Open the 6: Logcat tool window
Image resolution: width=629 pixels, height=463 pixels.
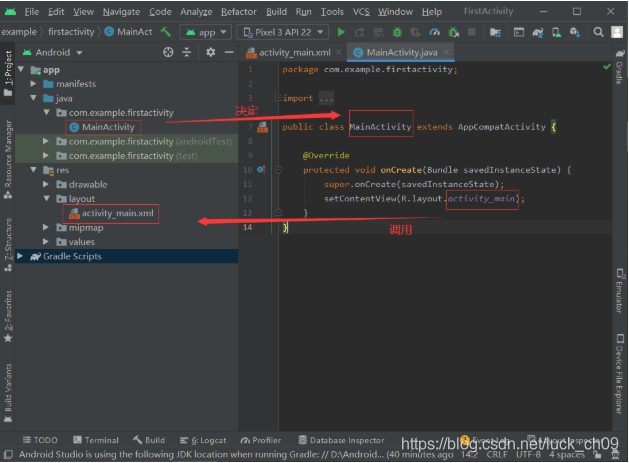click(203, 440)
